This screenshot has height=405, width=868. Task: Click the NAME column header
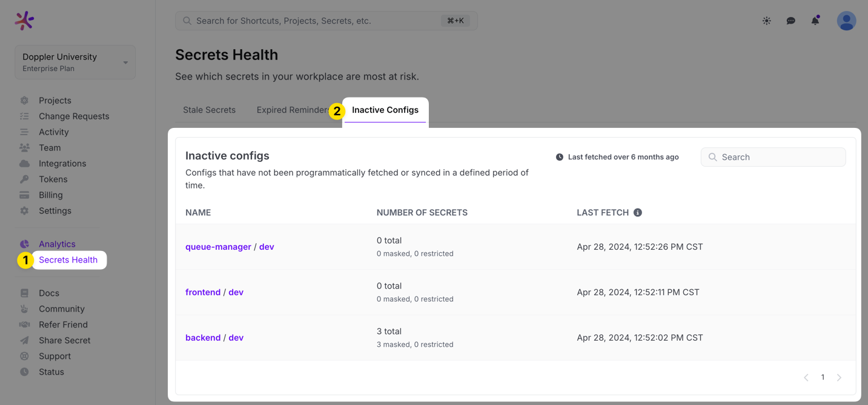[198, 213]
